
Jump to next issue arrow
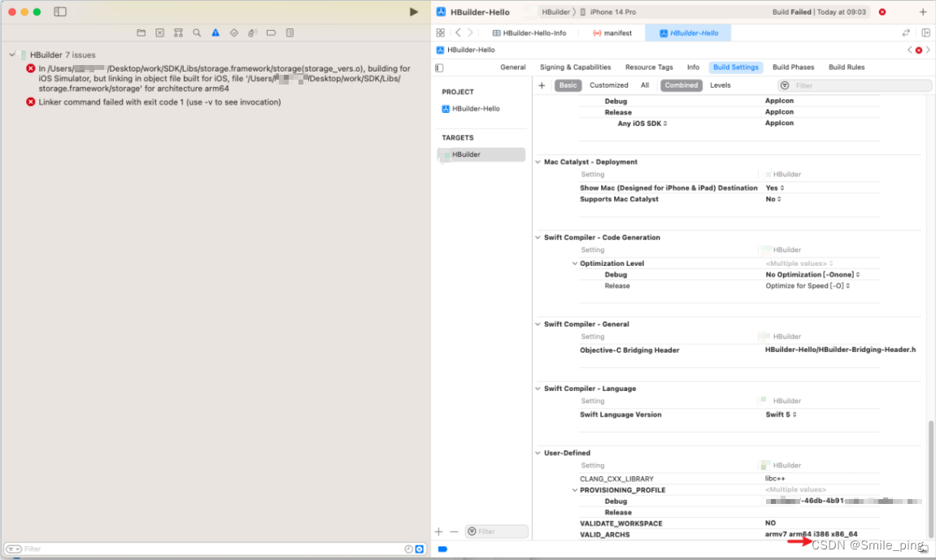(x=928, y=50)
